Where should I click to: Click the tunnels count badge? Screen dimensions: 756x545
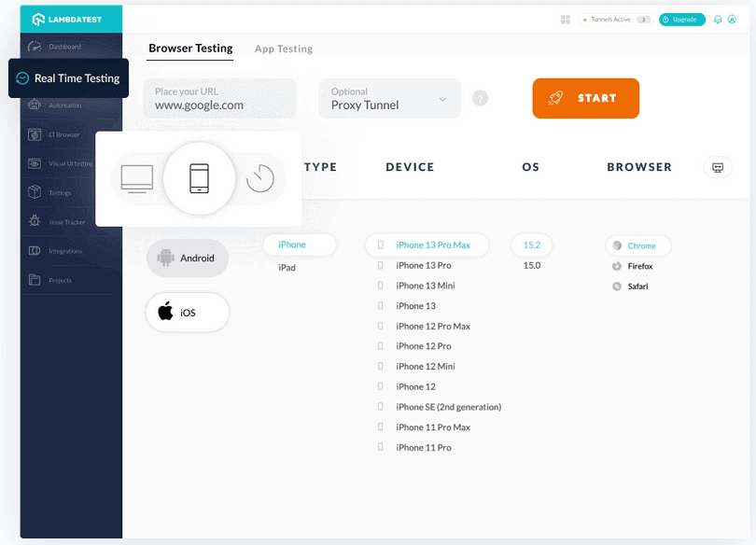[x=643, y=20]
